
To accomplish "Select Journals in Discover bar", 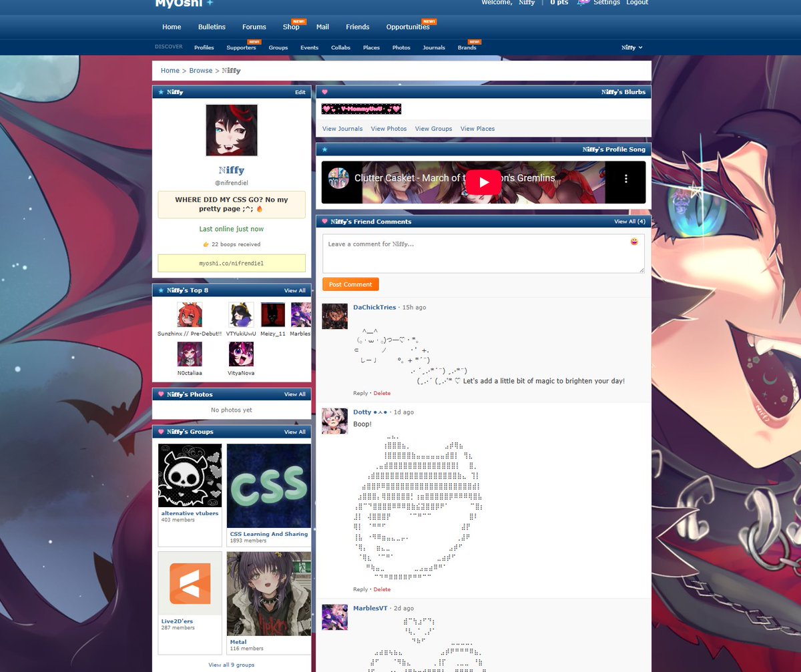I will [x=434, y=47].
